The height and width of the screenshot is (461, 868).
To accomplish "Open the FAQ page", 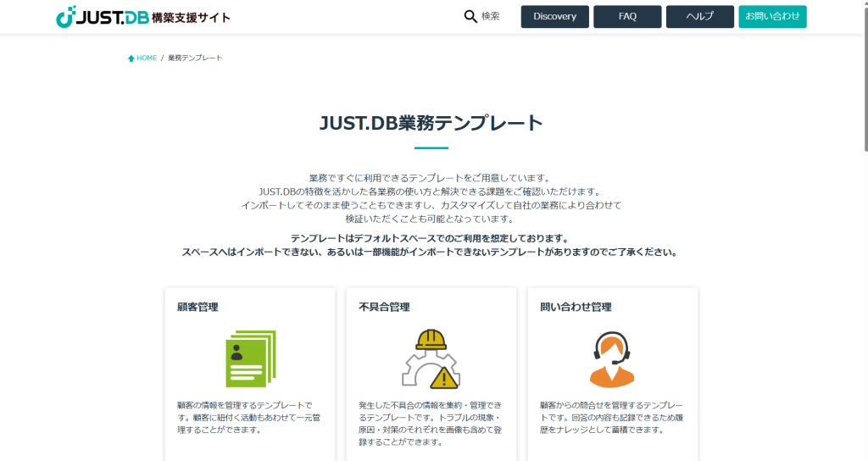I will (627, 17).
